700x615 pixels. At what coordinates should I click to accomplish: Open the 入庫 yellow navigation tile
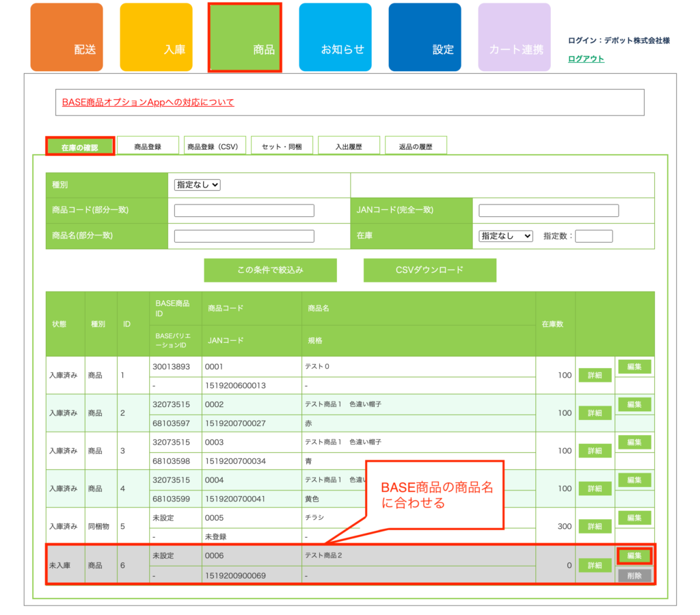coord(156,38)
